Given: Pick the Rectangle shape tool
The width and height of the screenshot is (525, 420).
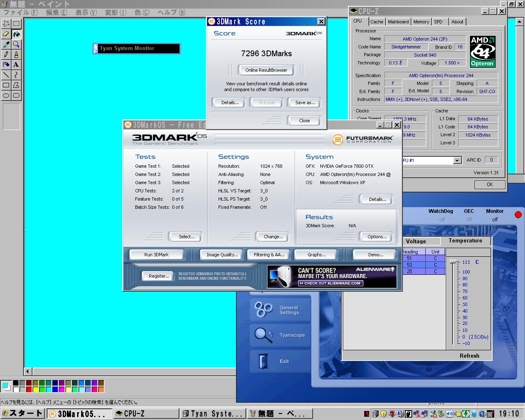Looking at the screenshot, I should 6,85.
